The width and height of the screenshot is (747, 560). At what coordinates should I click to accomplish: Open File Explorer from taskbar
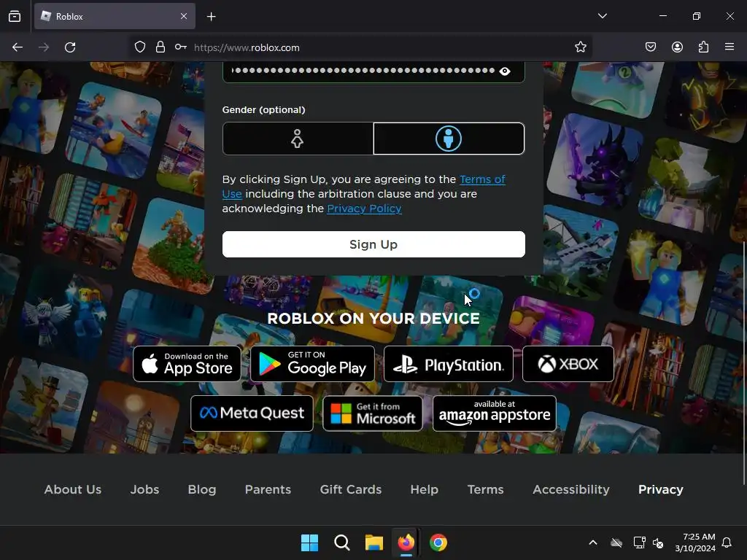(374, 542)
